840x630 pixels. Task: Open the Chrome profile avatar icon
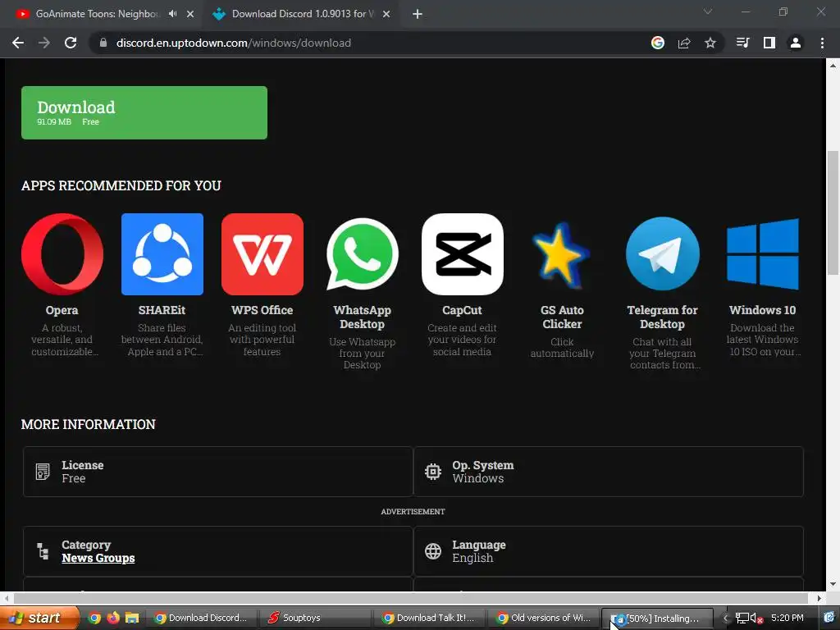coord(796,43)
